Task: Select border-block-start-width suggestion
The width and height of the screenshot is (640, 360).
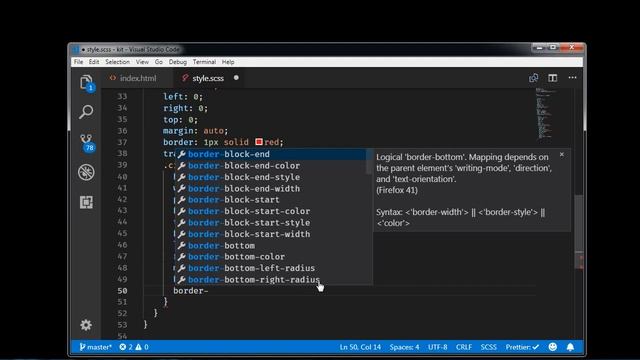Action: click(271, 234)
